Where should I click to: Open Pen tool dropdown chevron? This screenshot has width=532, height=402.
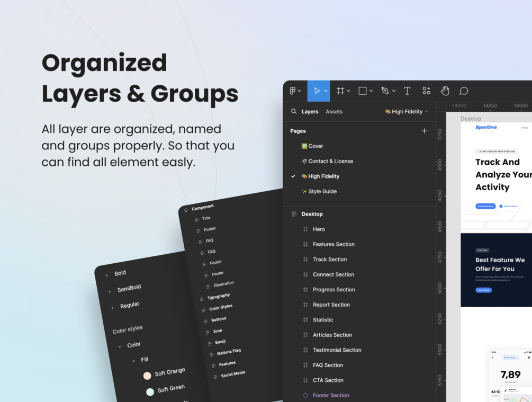tap(393, 91)
